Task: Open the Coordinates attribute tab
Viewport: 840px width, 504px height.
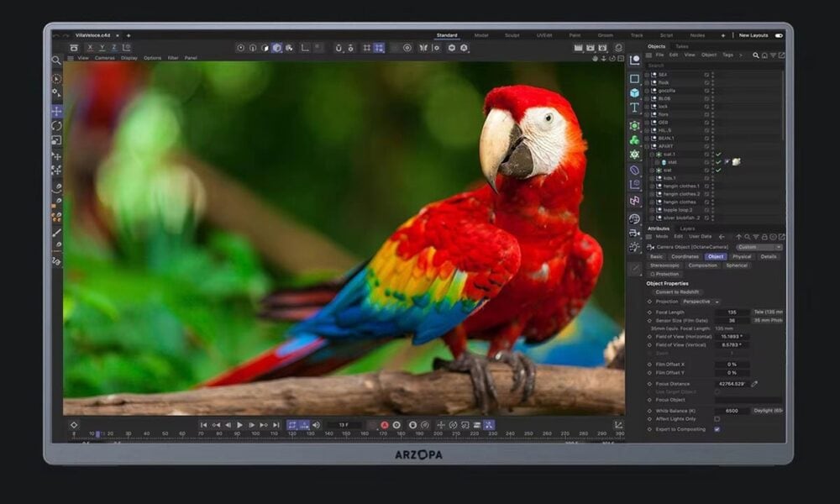Action: coord(685,256)
